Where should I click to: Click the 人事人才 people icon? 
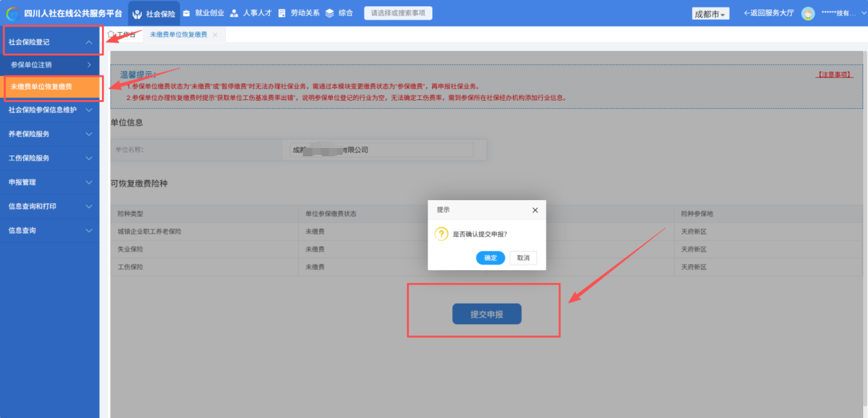click(x=234, y=13)
